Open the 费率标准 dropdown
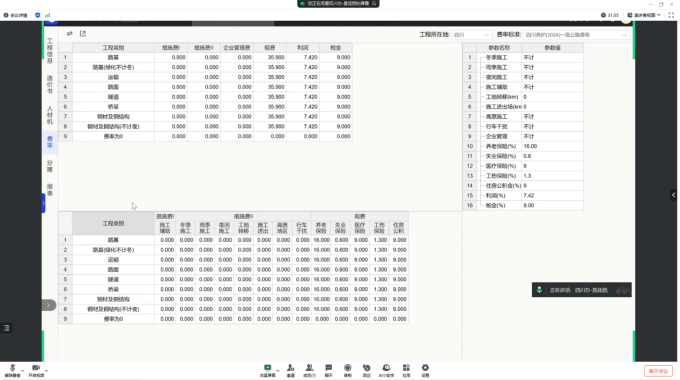This screenshot has height=380, width=680. pyautogui.click(x=576, y=35)
